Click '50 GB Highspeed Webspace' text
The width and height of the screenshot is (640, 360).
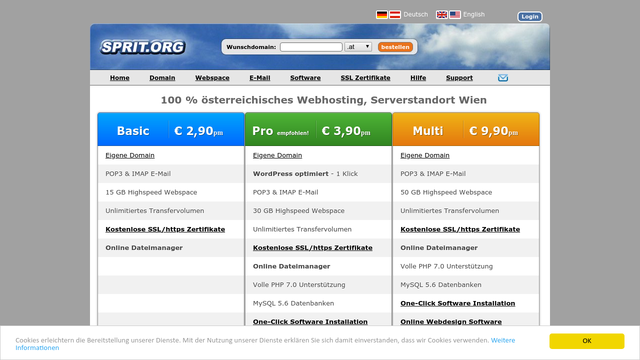(x=446, y=192)
